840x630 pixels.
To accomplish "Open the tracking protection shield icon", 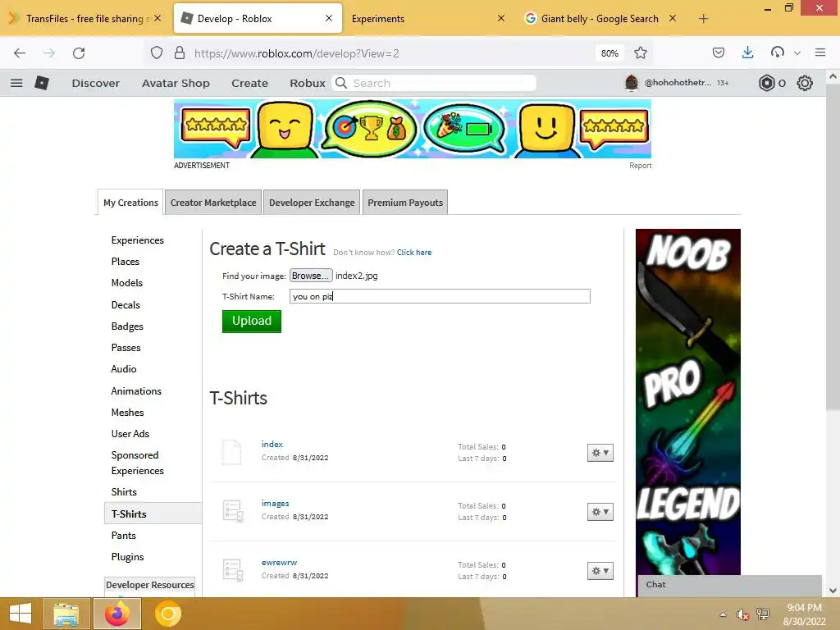I will (157, 53).
